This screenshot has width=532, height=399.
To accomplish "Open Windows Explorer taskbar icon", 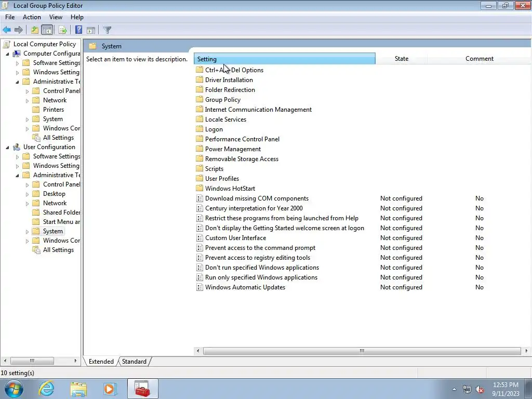I will pyautogui.click(x=78, y=389).
